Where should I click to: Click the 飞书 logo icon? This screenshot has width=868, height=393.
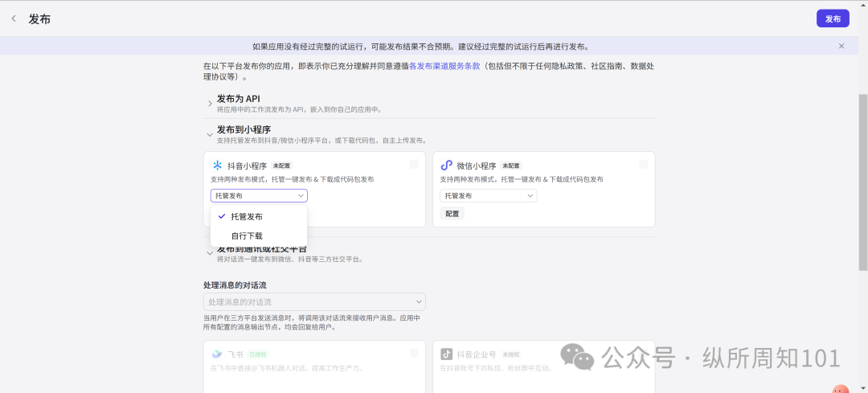(218, 354)
